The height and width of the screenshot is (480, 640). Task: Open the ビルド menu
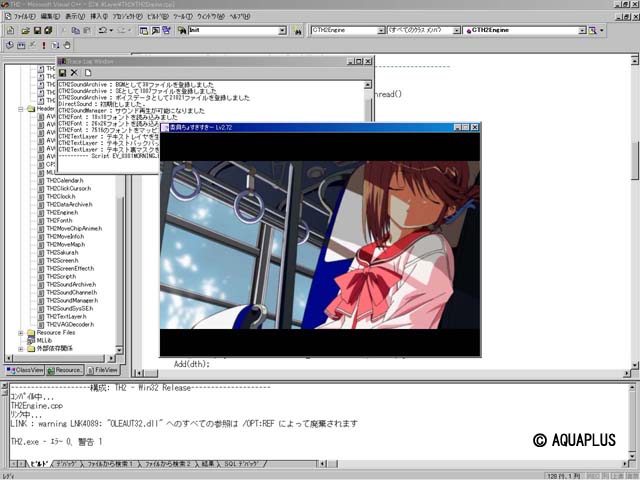coord(158,16)
